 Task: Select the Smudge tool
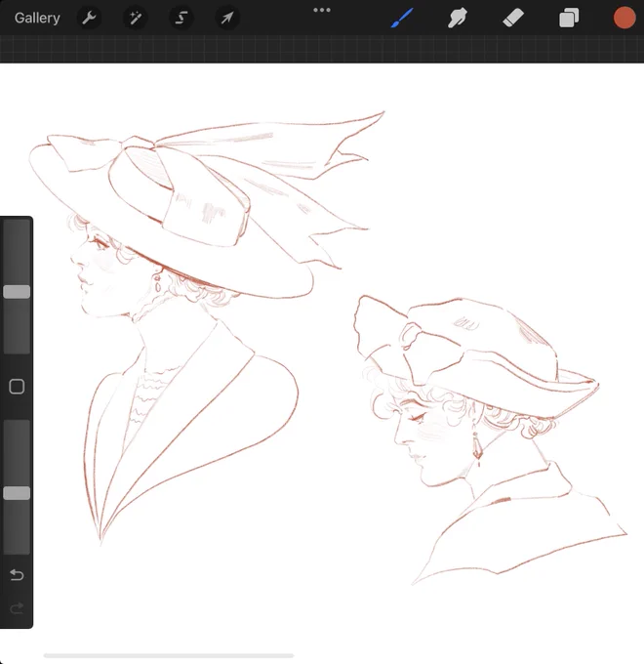point(458,18)
